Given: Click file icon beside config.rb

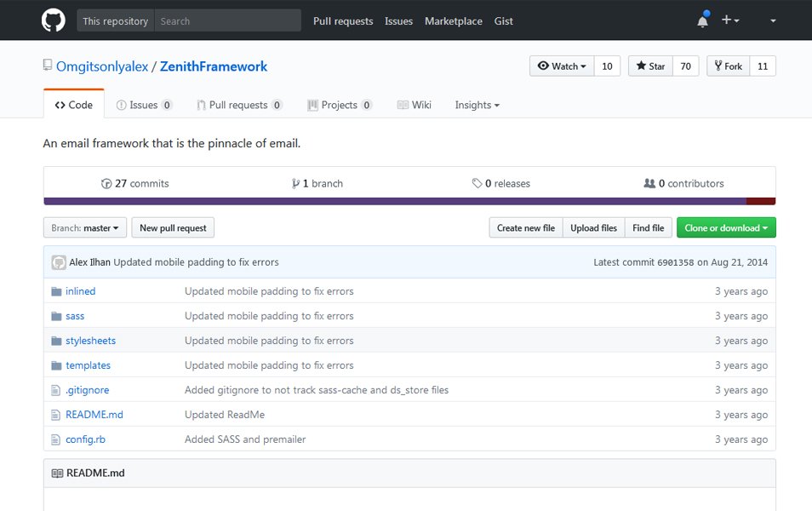Looking at the screenshot, I should [56, 439].
